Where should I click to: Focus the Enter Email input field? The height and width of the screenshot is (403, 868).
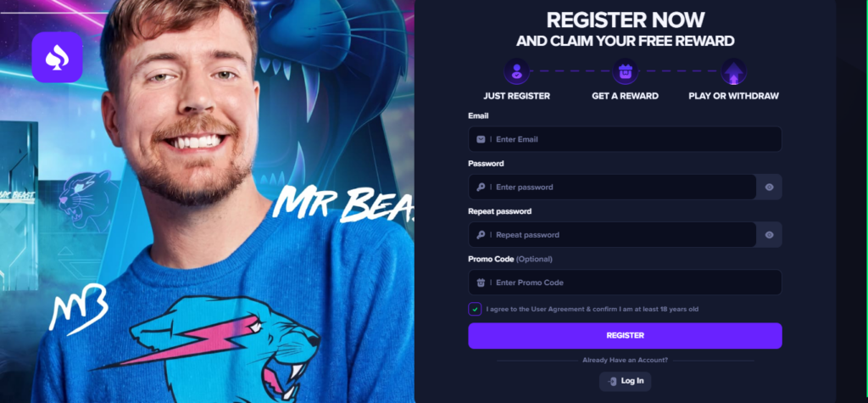[625, 139]
